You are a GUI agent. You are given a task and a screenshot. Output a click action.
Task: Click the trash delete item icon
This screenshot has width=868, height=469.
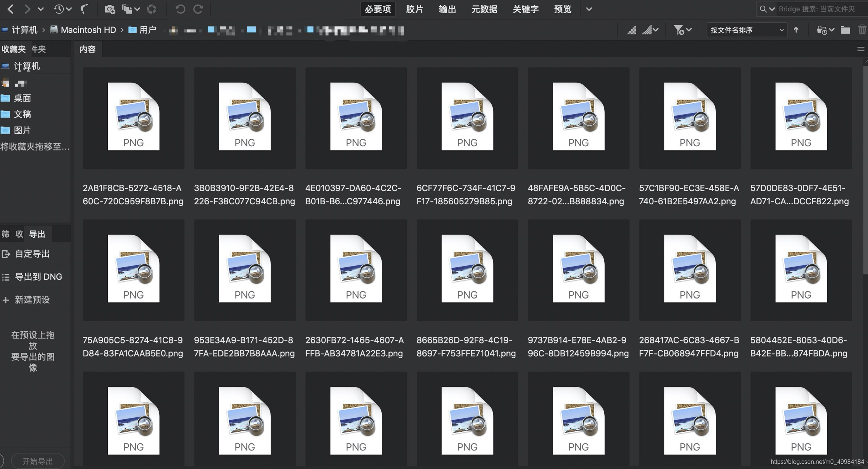click(862, 30)
